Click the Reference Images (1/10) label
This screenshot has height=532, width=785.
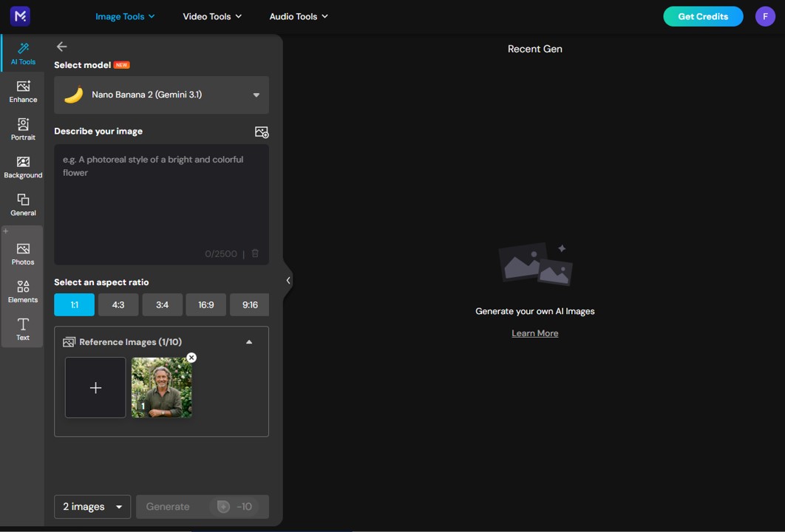click(x=130, y=342)
